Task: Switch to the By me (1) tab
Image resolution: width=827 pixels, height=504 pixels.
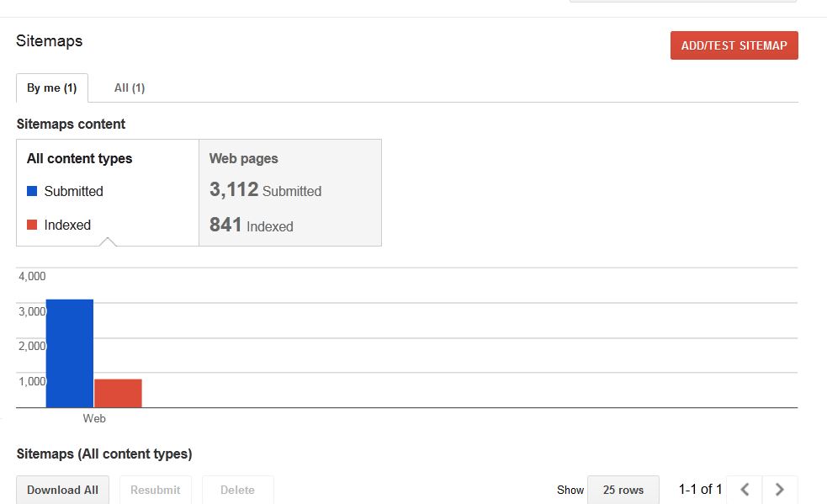Action: [x=51, y=88]
